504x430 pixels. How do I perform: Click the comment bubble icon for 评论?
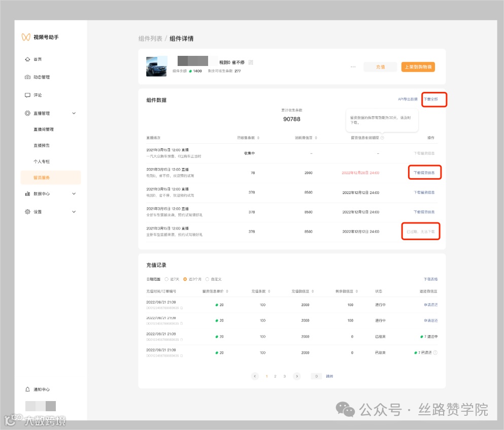(x=27, y=95)
